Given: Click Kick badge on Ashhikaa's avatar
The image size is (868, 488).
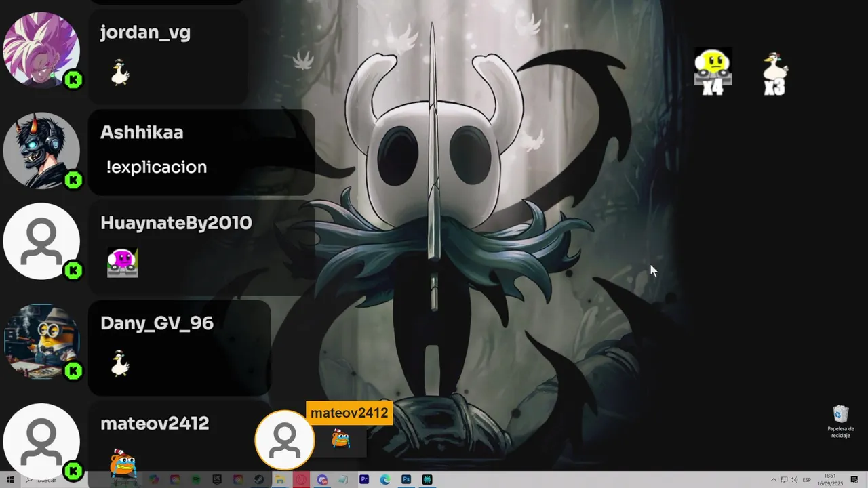Looking at the screenshot, I should (x=73, y=180).
